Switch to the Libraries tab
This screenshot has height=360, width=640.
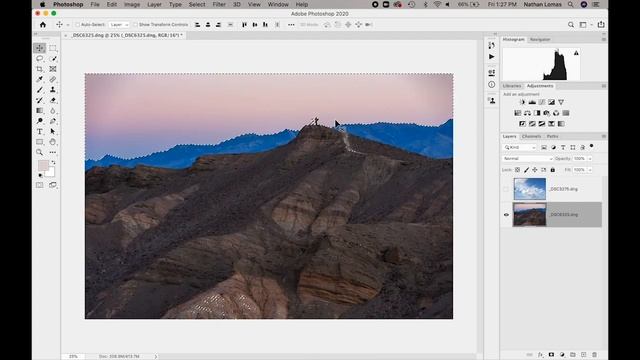(x=512, y=86)
